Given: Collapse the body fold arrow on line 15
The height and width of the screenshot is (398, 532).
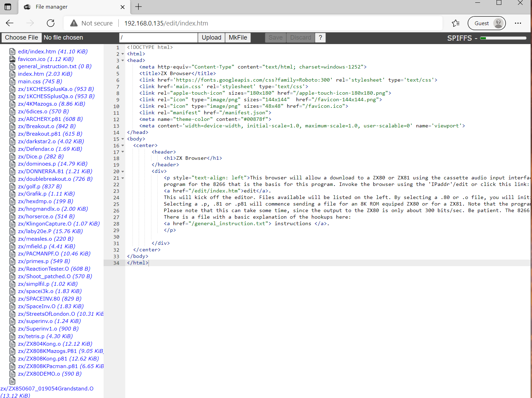Looking at the screenshot, I should (x=123, y=139).
